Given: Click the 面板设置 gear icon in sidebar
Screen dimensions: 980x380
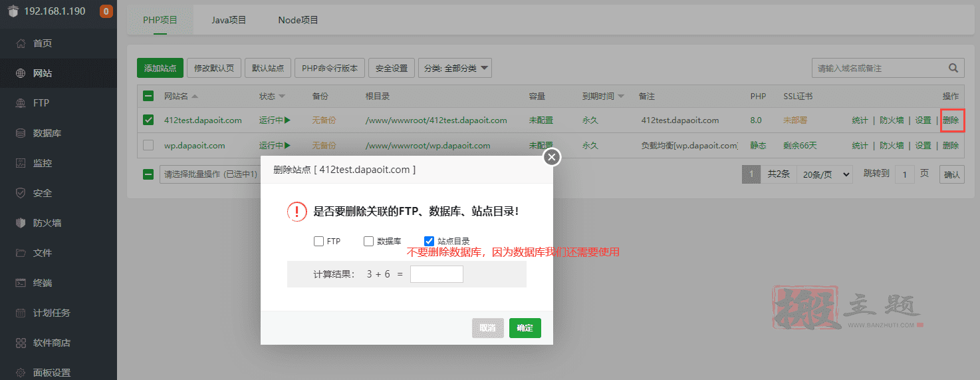Looking at the screenshot, I should [21, 373].
